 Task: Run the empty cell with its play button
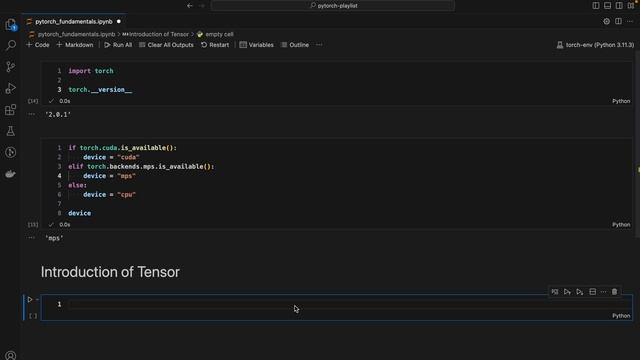(x=30, y=299)
